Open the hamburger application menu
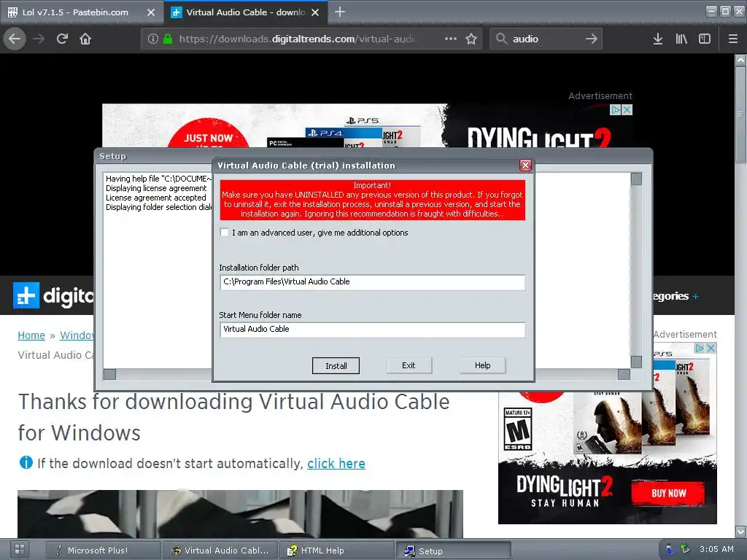The width and height of the screenshot is (747, 560). (733, 39)
